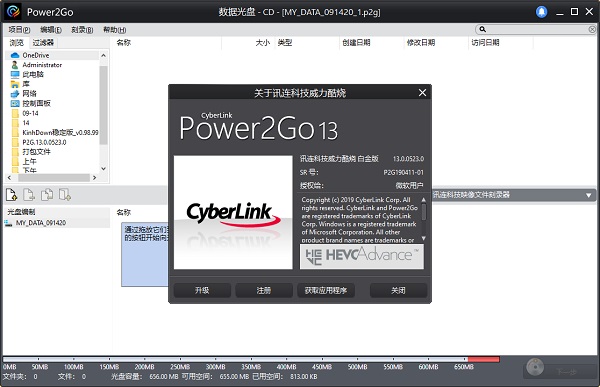Screen dimensions: 600x387
Task: Click the 光盘编制 panel header
Action: (x=21, y=212)
